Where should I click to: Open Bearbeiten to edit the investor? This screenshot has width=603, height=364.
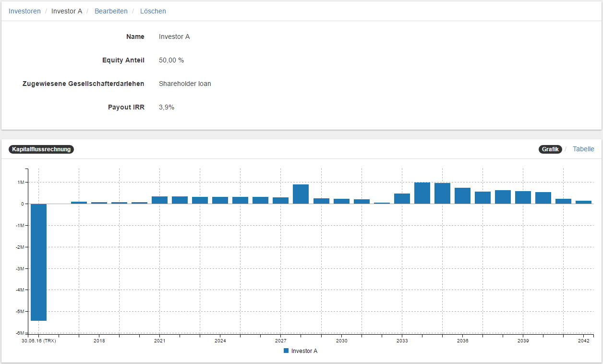click(x=111, y=11)
